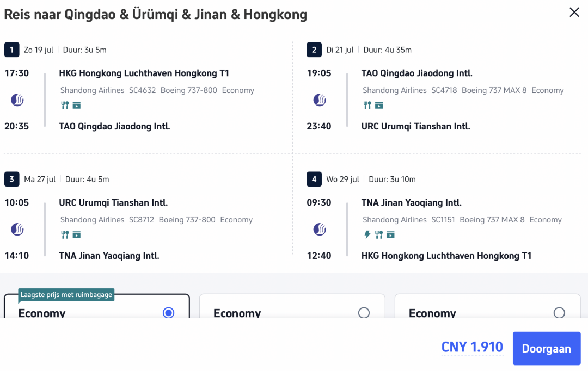Click departure airport 'HKG Hongkong Luchthaven Hongkong T1' in segment 1
The width and height of the screenshot is (588, 371).
pyautogui.click(x=144, y=73)
